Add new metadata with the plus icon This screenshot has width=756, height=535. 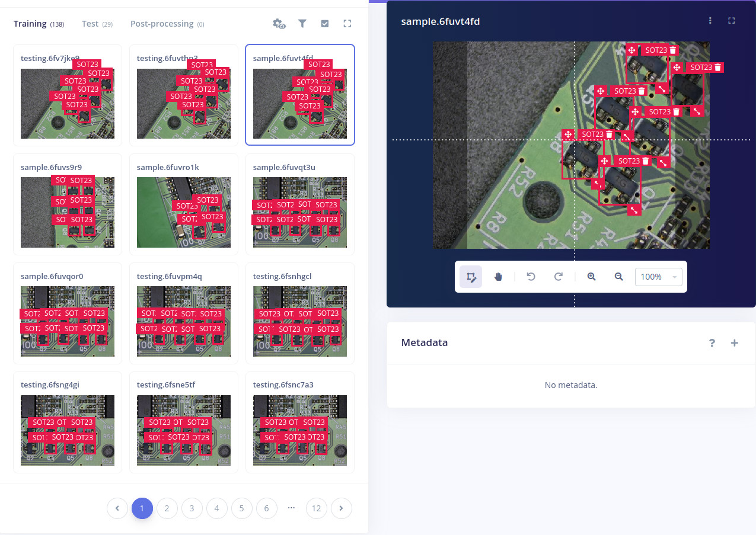coord(735,342)
